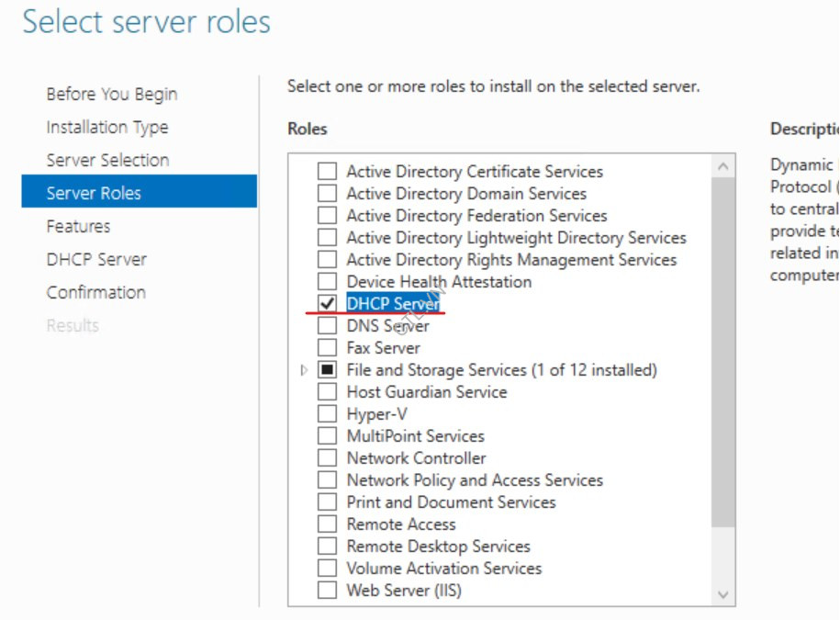Screen dimensions: 840x620
Task: Uncheck the DHCP Server role checkbox
Action: click(327, 304)
